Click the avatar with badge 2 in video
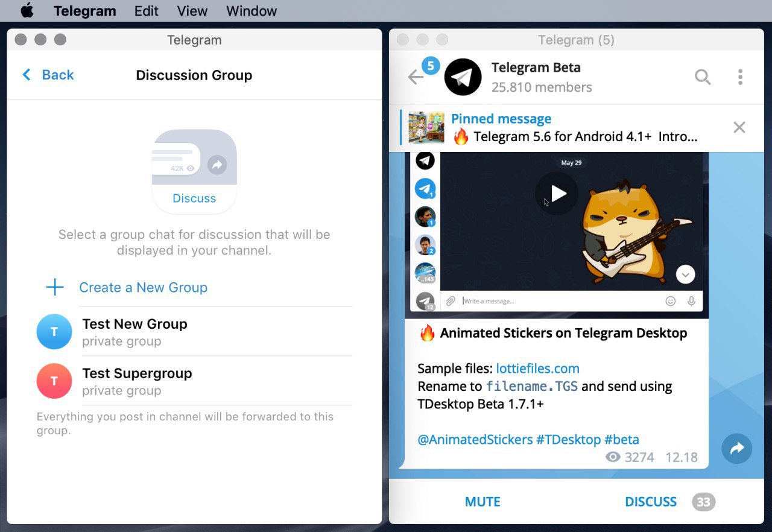Screen dimensions: 772x532 pyautogui.click(x=425, y=245)
